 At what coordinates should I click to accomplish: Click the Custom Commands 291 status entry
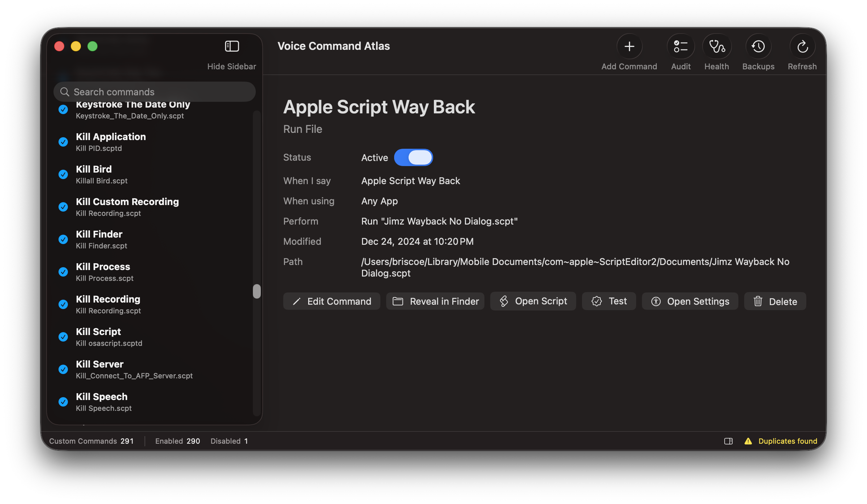click(x=91, y=441)
